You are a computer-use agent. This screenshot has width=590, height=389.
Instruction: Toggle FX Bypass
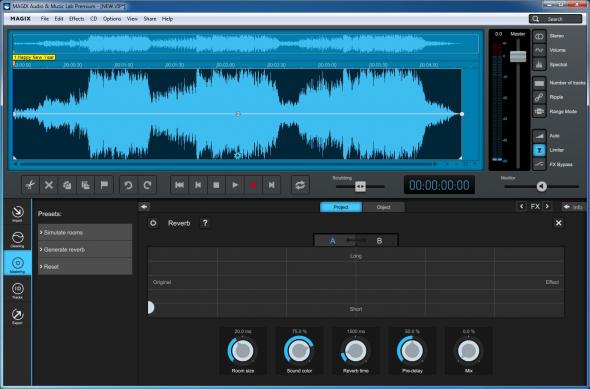(539, 164)
